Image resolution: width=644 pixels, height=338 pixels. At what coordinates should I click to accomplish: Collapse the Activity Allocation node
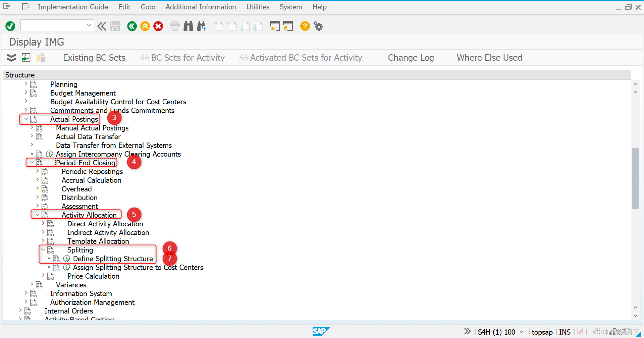37,215
